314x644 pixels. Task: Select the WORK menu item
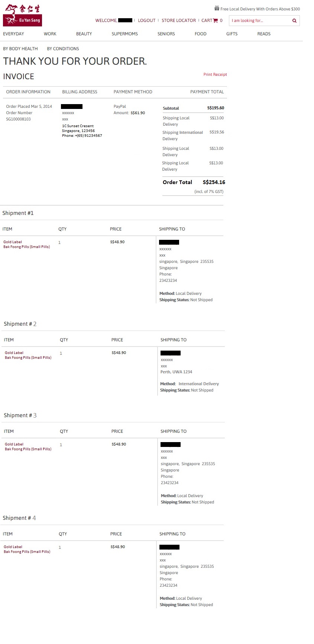50,34
